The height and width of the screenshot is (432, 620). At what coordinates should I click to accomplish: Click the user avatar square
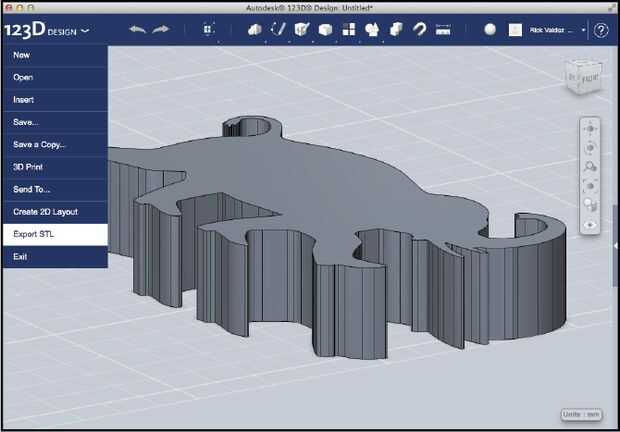coord(515,30)
